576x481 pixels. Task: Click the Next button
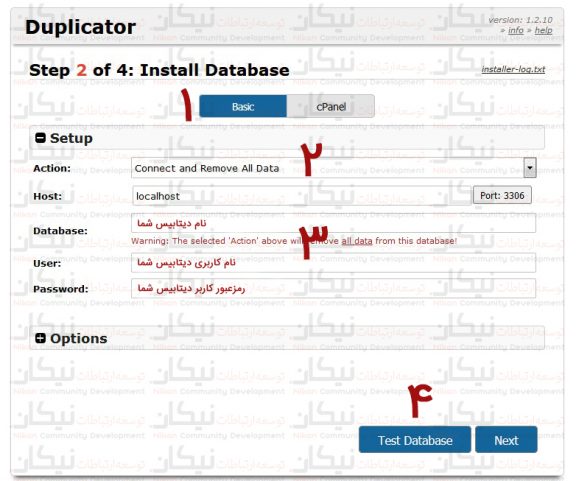tap(506, 440)
